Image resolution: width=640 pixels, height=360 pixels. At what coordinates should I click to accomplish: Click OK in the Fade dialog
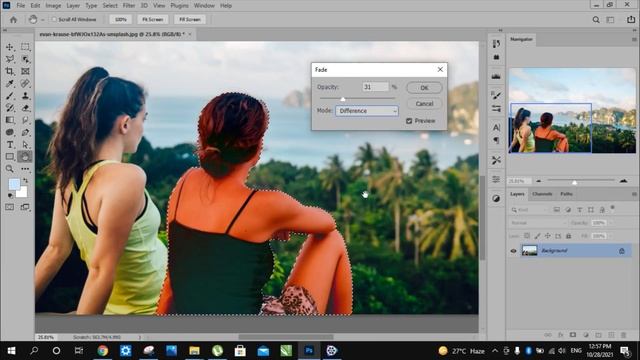424,88
